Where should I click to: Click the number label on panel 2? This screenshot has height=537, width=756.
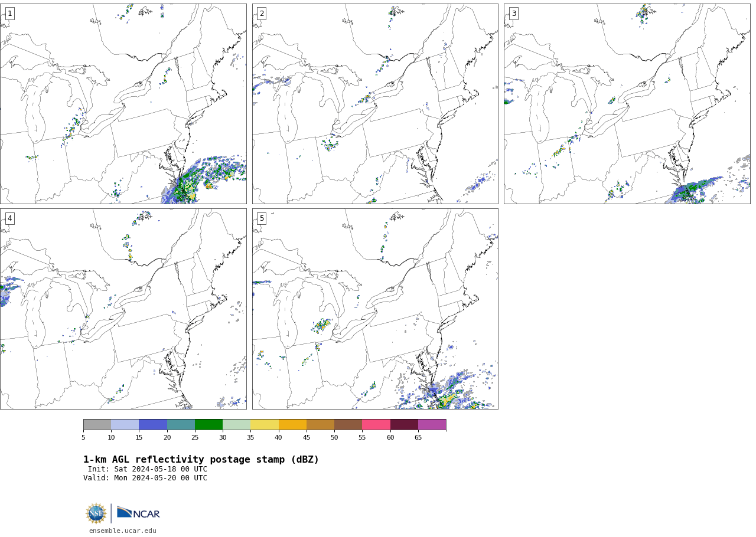click(x=262, y=14)
